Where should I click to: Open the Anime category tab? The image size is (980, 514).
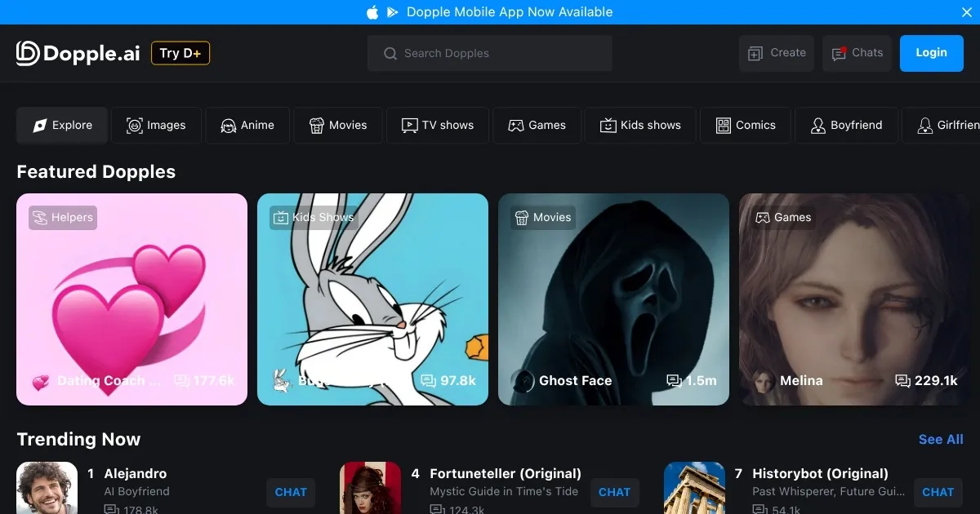[247, 125]
